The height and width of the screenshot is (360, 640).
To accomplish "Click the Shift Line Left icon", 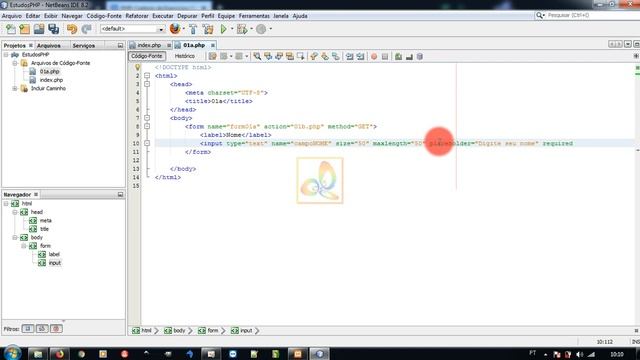I will [x=349, y=56].
